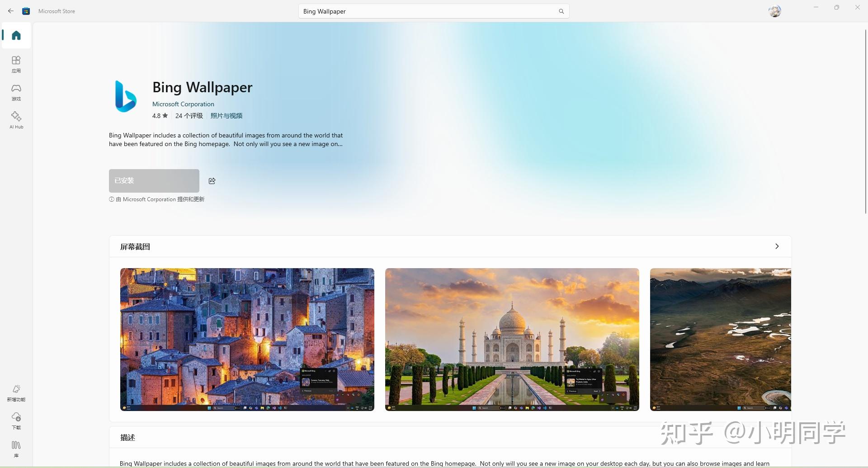Click the Bing Wallpaper app logo

[x=126, y=96]
